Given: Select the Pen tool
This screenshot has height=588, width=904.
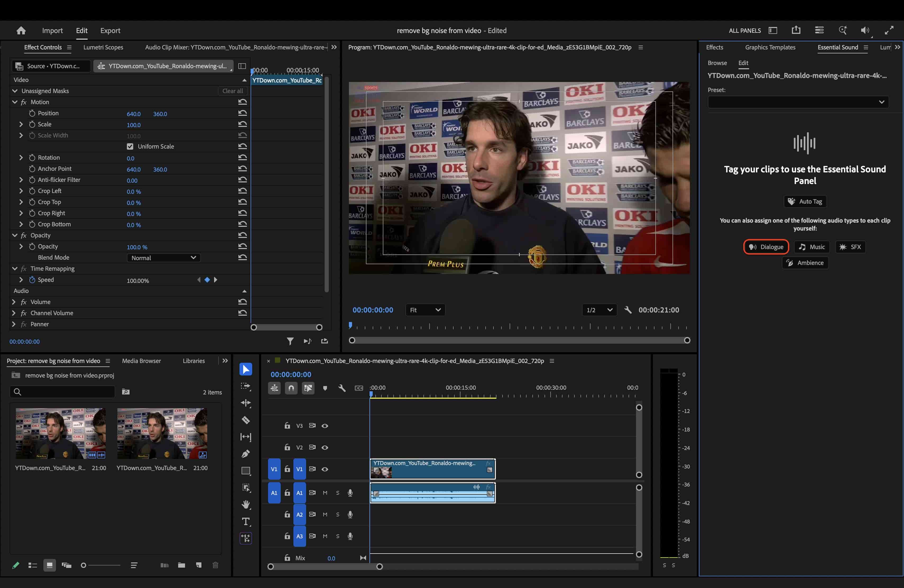Looking at the screenshot, I should (x=246, y=453).
